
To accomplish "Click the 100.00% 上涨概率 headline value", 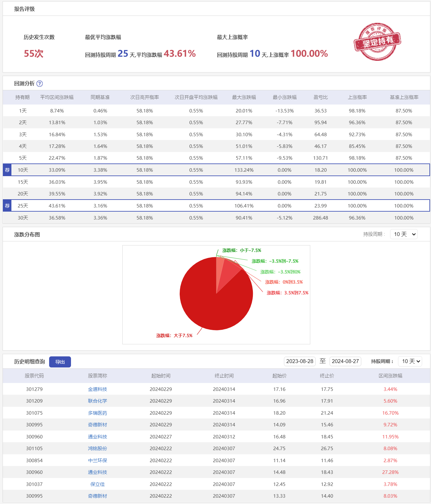I will pyautogui.click(x=309, y=54).
